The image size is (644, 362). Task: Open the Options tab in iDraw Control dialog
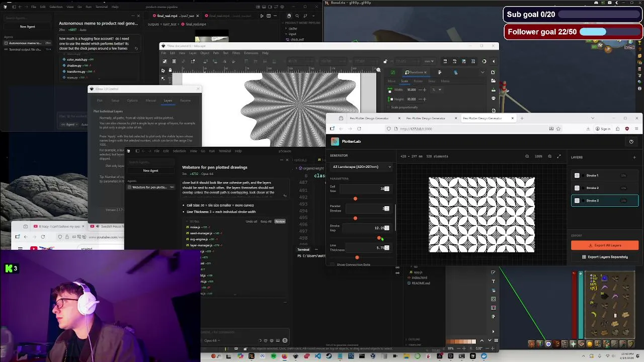click(132, 101)
